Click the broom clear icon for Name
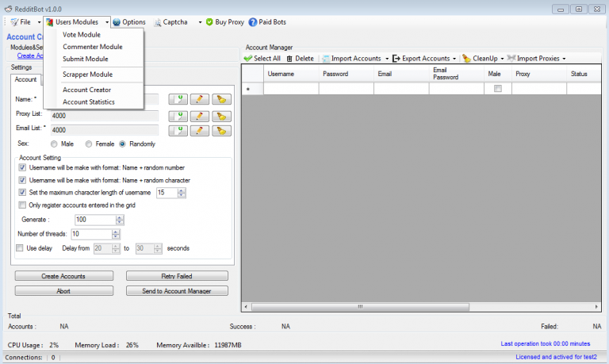The height and width of the screenshot is (364, 609). pyautogui.click(x=221, y=100)
